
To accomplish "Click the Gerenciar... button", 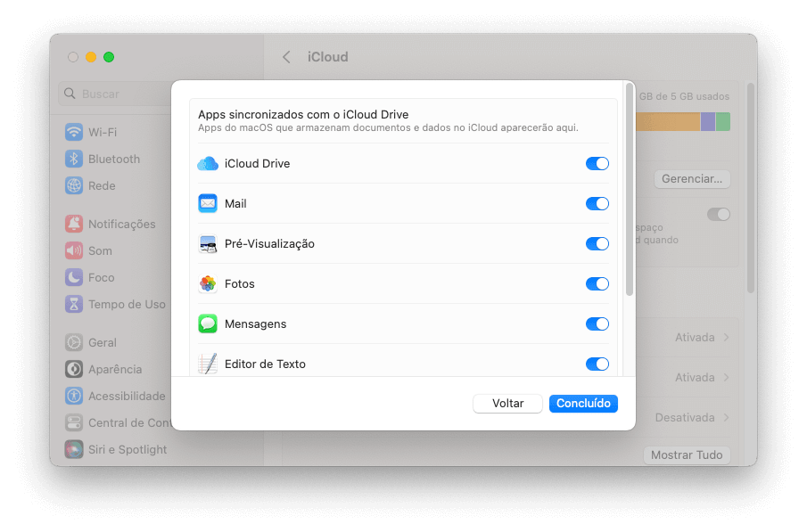I will (x=692, y=179).
